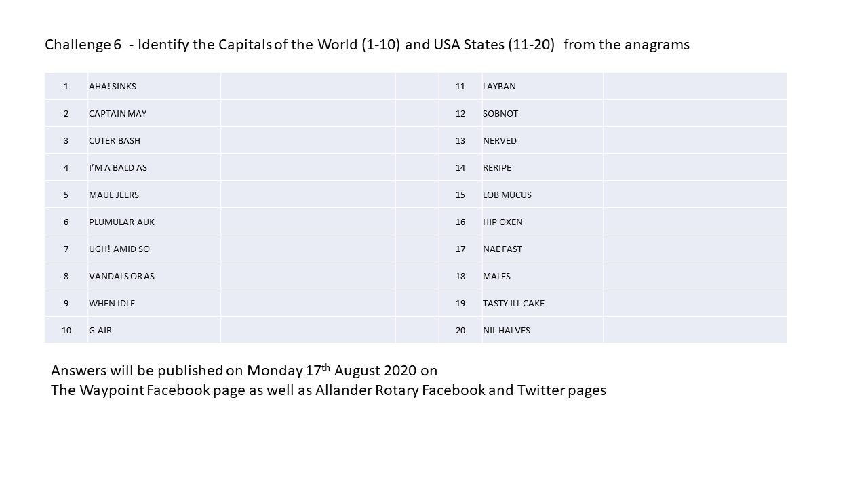Click the empty answer cell beside 'MAUL JEERS'
868x488 pixels.
pos(308,195)
